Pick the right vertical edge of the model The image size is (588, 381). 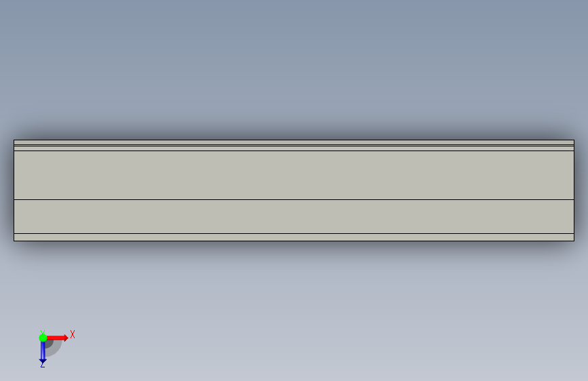(x=574, y=190)
